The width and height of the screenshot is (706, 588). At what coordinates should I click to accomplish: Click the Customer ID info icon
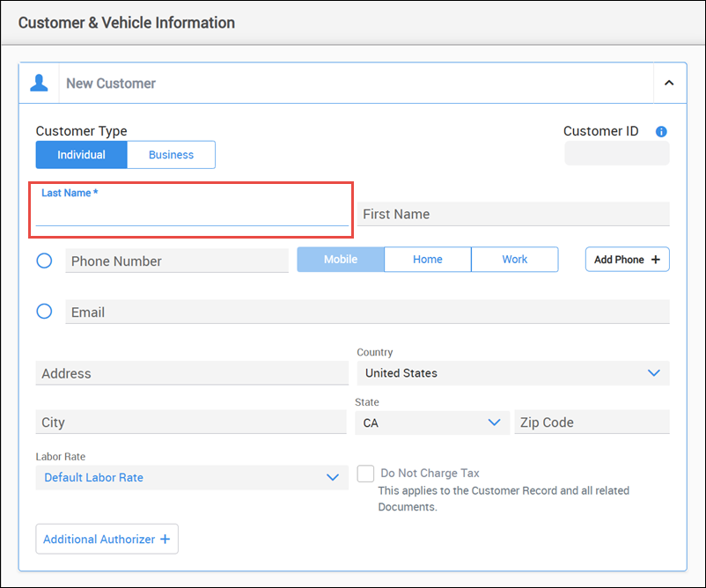pos(661,132)
